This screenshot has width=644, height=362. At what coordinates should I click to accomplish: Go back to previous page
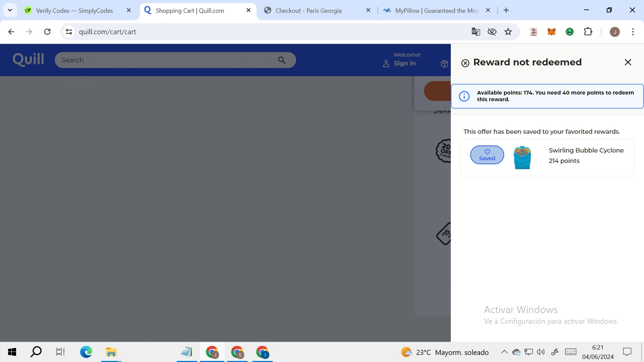click(x=11, y=32)
